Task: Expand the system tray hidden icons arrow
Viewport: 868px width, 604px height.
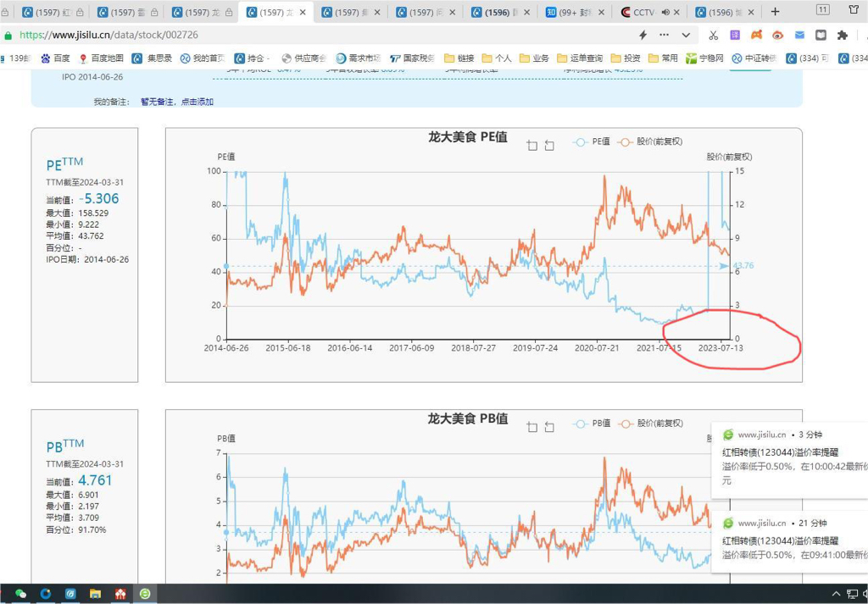Action: [x=836, y=594]
